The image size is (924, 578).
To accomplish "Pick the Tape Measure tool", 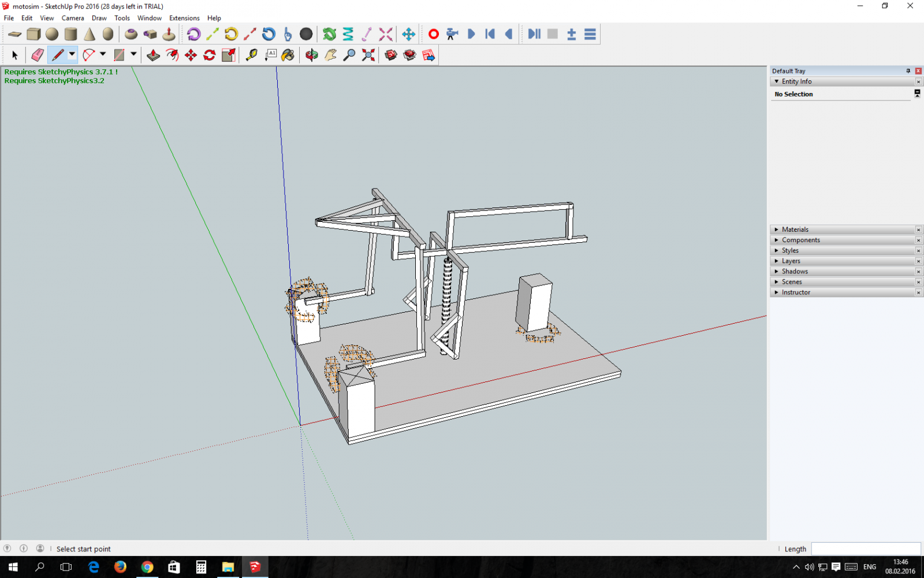I will [251, 55].
